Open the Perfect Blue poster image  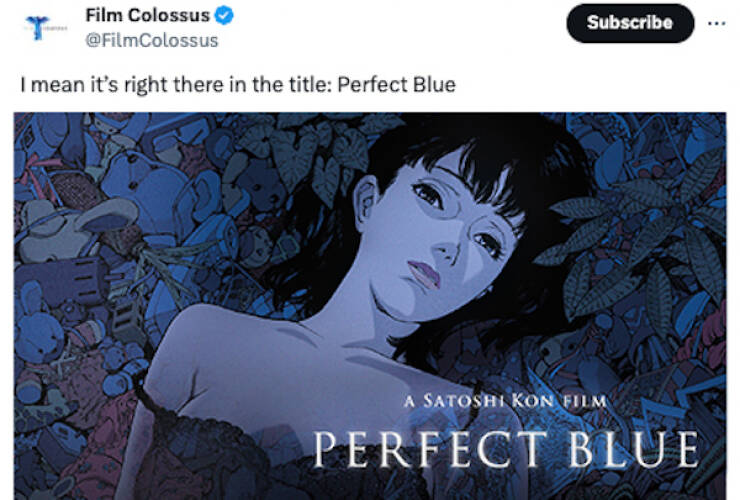pyautogui.click(x=370, y=306)
